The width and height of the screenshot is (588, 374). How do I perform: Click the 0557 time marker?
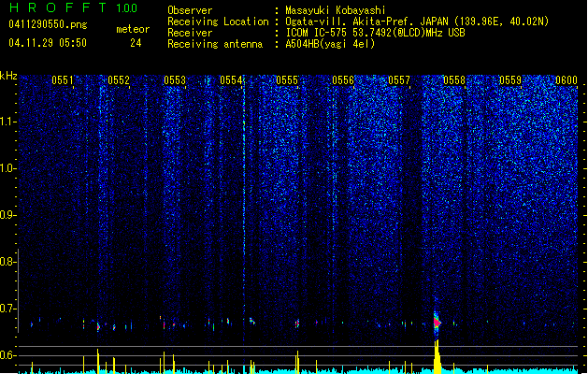[x=399, y=80]
